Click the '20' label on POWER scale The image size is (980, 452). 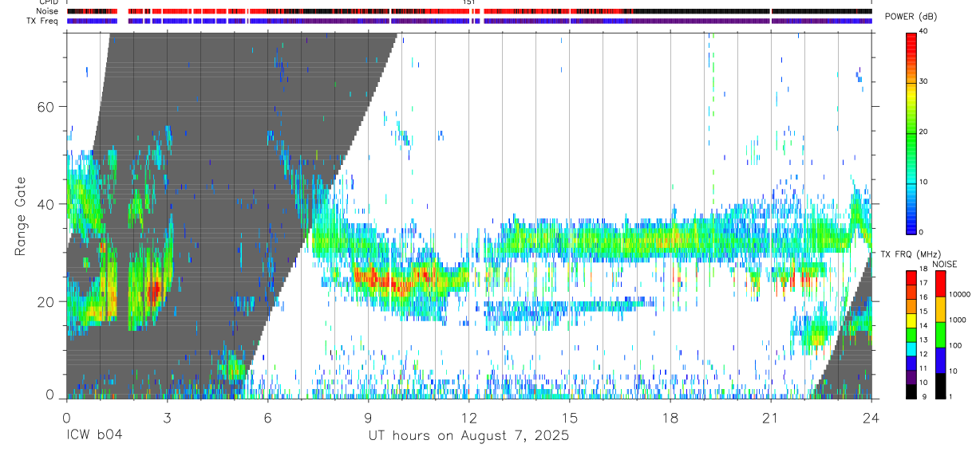click(x=924, y=132)
